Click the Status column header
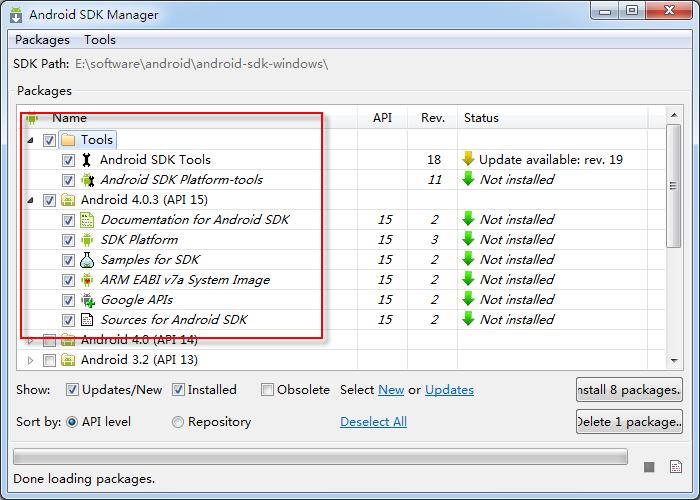This screenshot has height=500, width=700. click(553, 118)
